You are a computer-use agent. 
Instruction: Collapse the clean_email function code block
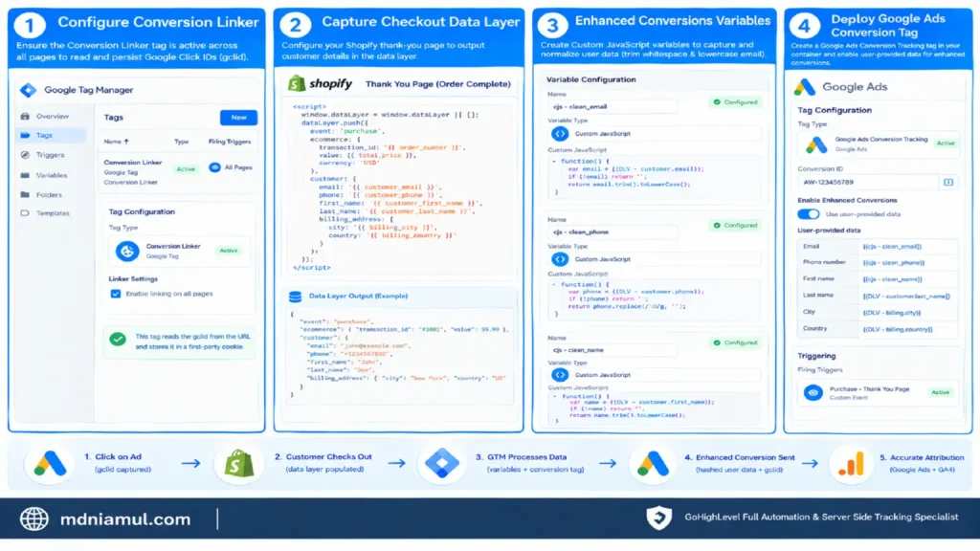[x=554, y=161]
